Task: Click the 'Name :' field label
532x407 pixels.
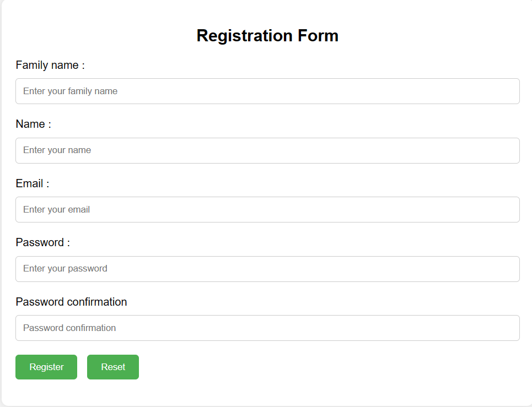Action: pos(33,124)
